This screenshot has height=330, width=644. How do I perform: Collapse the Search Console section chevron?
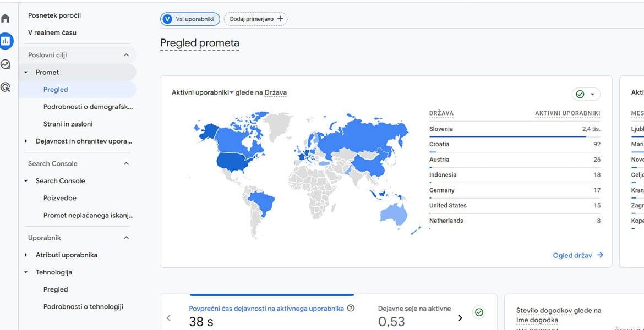tap(126, 163)
